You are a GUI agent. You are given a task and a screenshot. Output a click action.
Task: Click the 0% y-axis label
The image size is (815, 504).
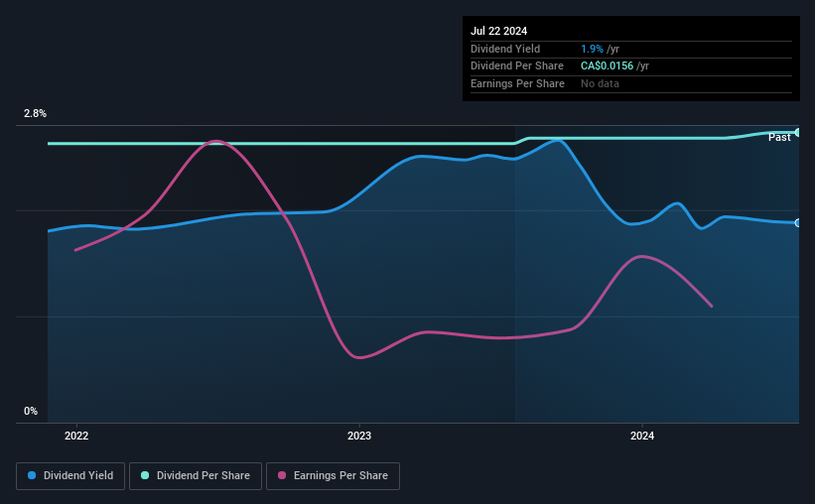point(31,411)
